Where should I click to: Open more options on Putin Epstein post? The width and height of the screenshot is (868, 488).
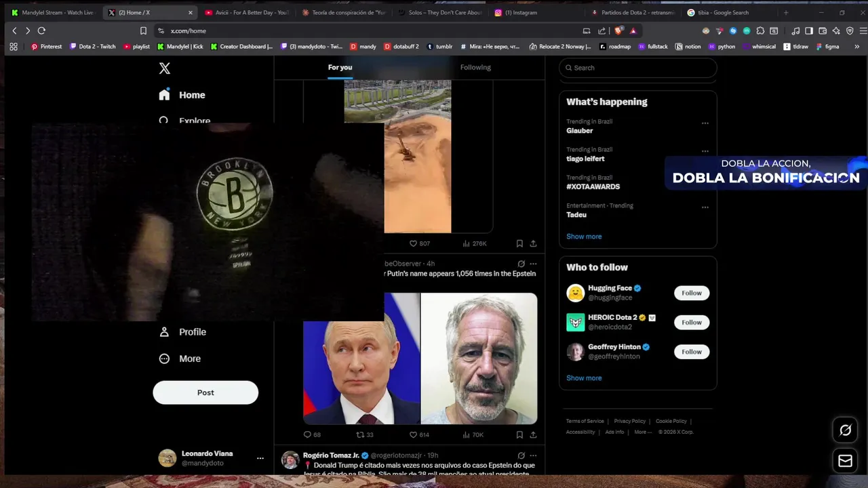click(x=533, y=264)
